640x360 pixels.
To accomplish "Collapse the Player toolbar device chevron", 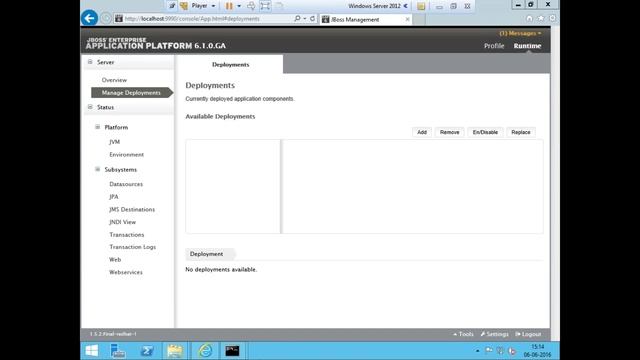I will [x=406, y=6].
